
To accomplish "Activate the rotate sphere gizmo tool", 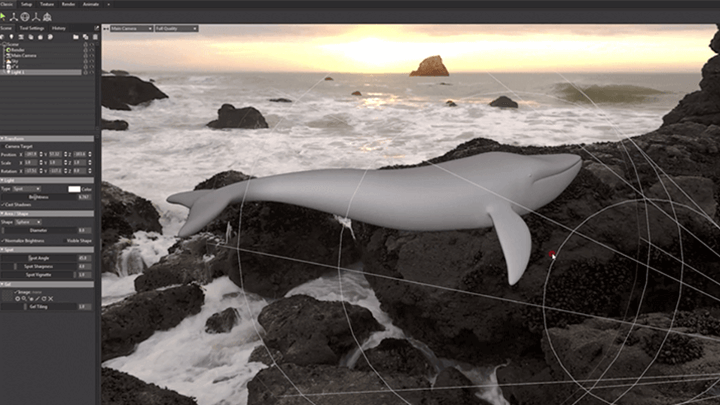I will click(x=25, y=17).
